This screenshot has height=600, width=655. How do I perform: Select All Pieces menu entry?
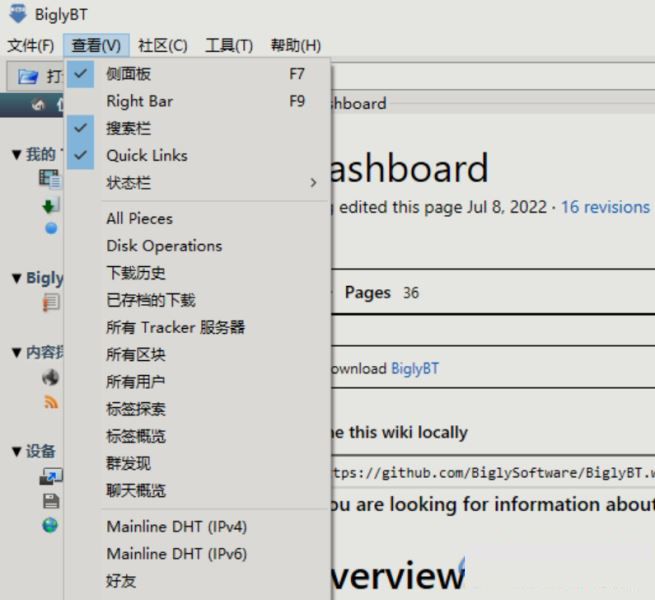[197, 219]
